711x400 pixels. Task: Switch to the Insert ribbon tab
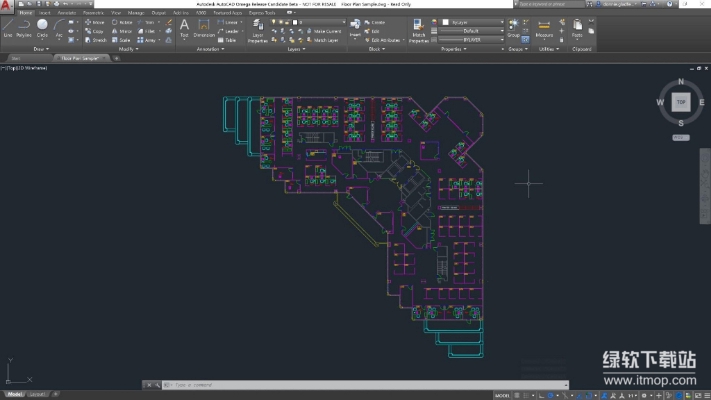44,13
